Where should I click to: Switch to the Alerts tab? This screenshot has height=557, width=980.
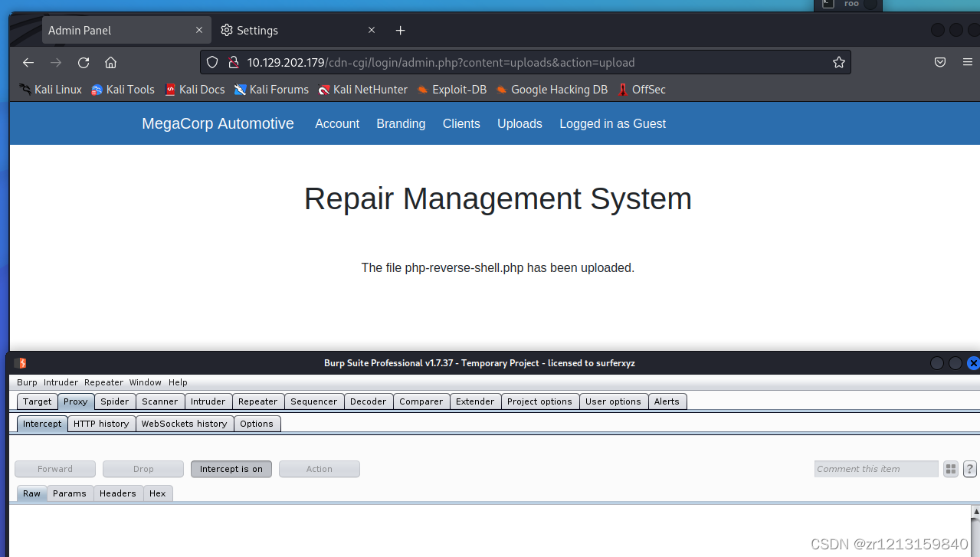[x=667, y=401]
